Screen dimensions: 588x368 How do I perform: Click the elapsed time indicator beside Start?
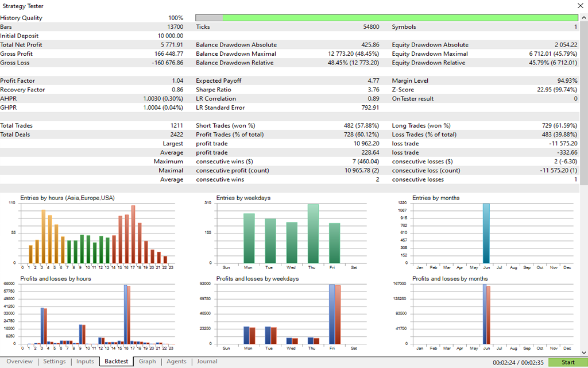pyautogui.click(x=518, y=362)
